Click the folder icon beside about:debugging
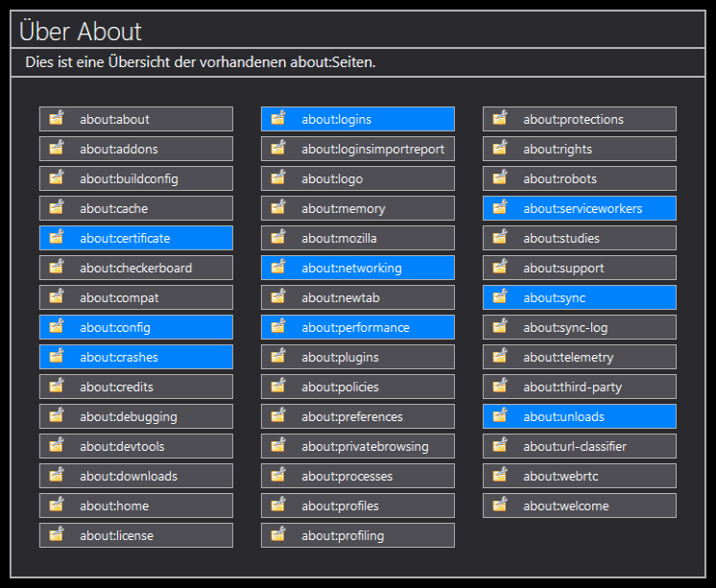This screenshot has width=716, height=588. pyautogui.click(x=57, y=415)
